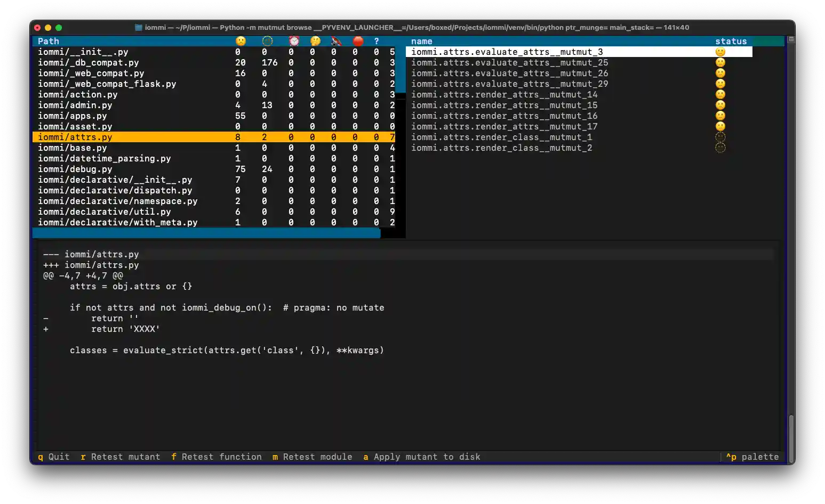825x504 pixels.
Task: Open the command palette from footer
Action: click(x=752, y=457)
